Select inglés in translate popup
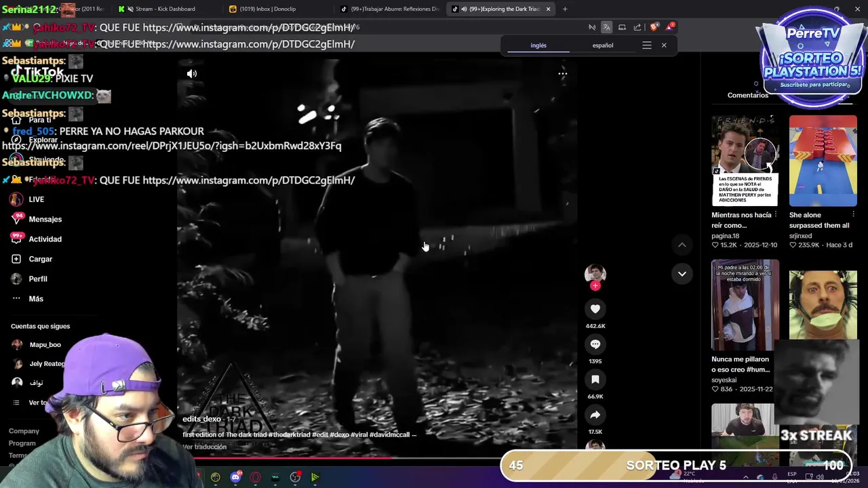This screenshot has width=868, height=488. click(x=538, y=45)
